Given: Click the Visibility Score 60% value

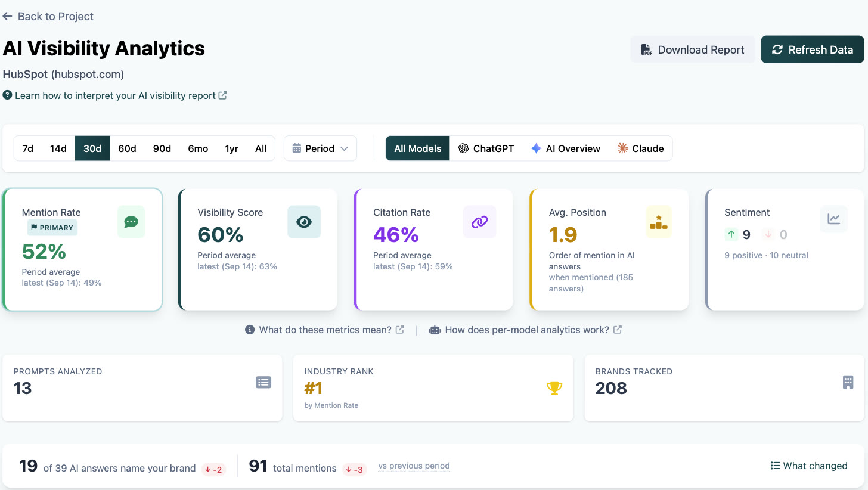Looking at the screenshot, I should click(x=221, y=235).
